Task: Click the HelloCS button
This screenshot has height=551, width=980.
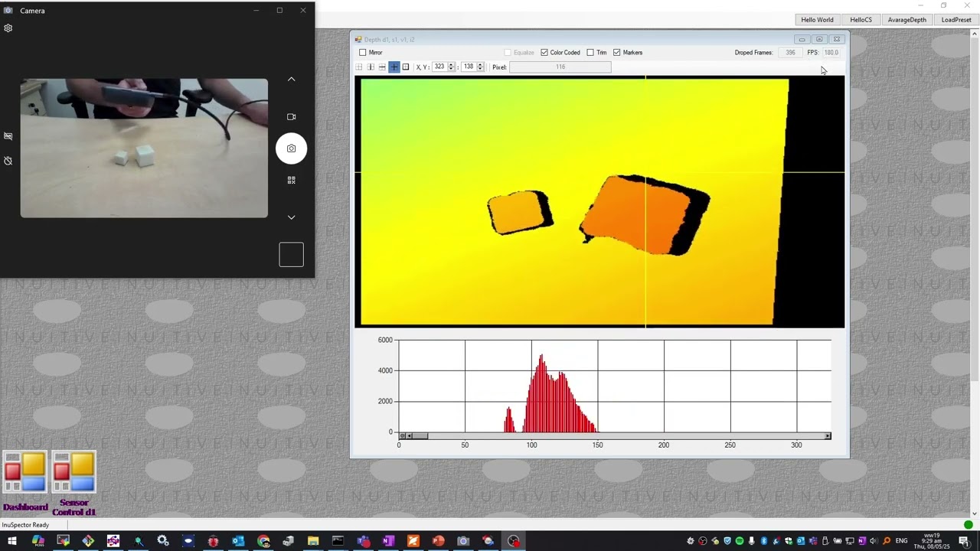Action: coord(861,20)
